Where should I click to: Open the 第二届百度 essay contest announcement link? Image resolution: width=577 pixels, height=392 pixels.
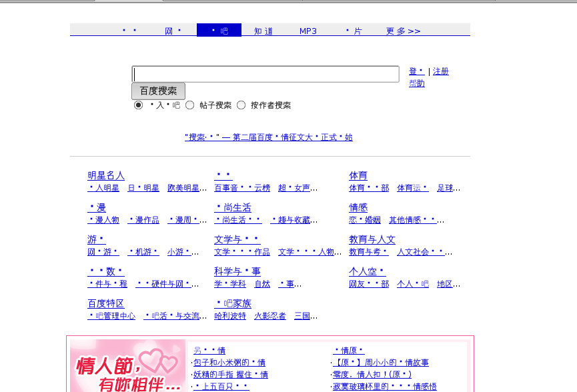pos(269,137)
